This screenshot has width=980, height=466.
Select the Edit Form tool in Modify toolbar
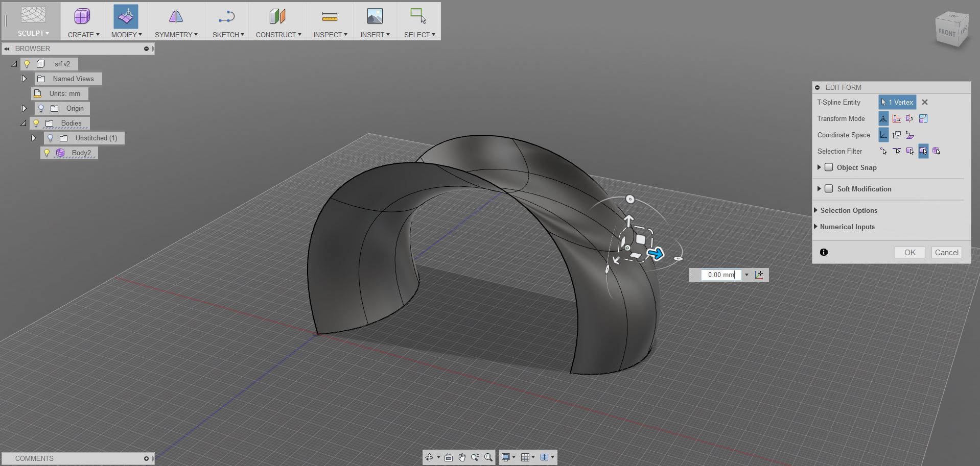click(x=126, y=20)
